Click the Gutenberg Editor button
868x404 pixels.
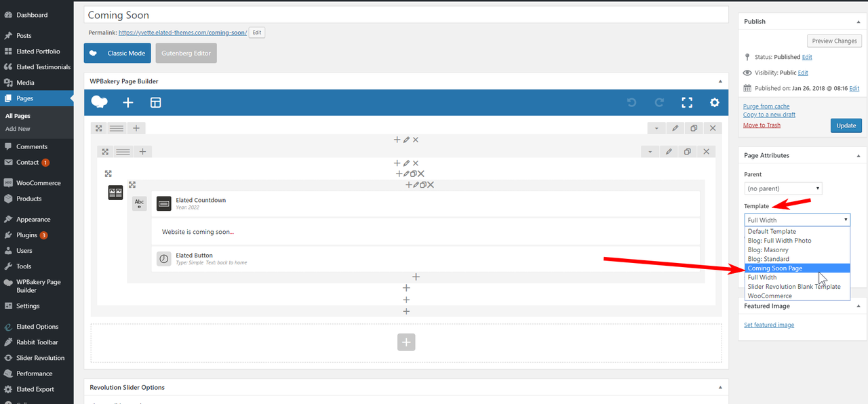coord(186,54)
